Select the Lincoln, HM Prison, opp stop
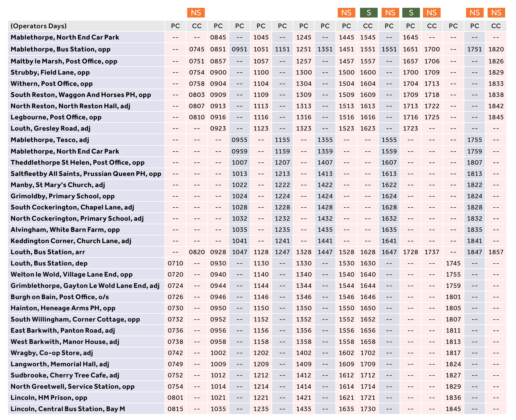The image size is (516, 420). [x=49, y=397]
